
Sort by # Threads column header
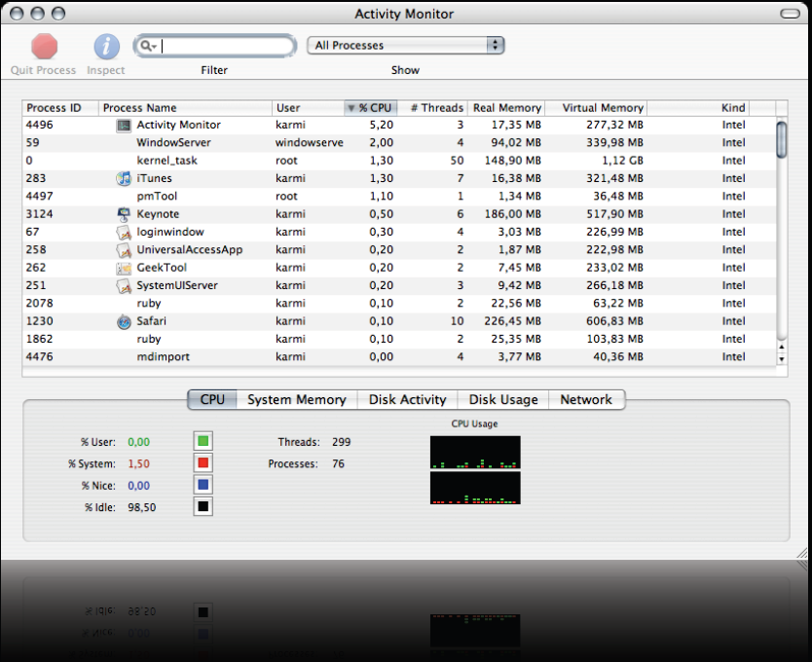click(x=433, y=108)
